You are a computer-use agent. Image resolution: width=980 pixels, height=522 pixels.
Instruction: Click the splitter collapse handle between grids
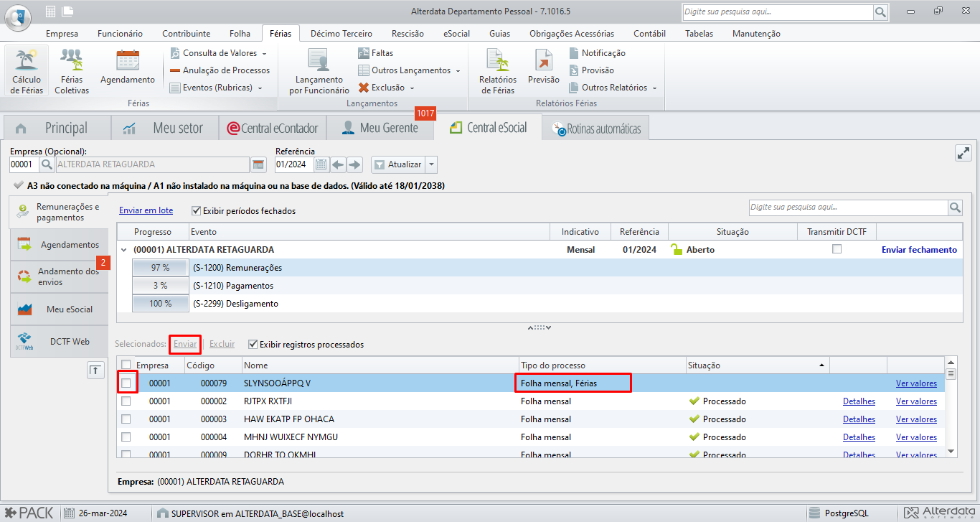(540, 327)
